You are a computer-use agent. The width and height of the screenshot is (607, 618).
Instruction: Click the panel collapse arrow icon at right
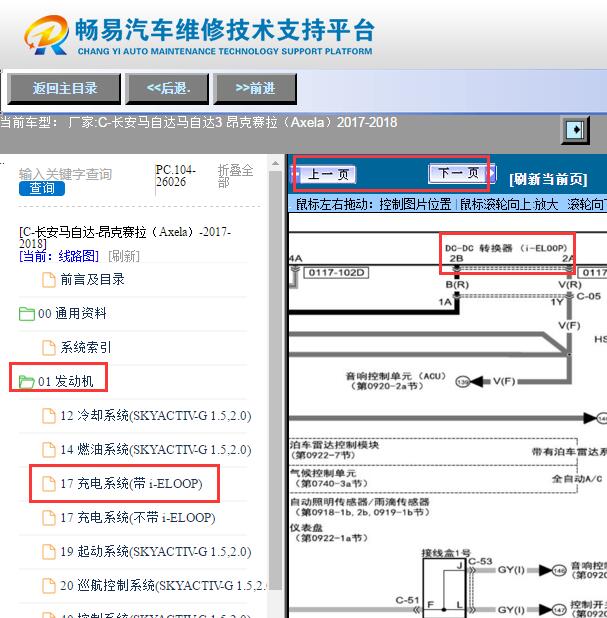pyautogui.click(x=575, y=130)
